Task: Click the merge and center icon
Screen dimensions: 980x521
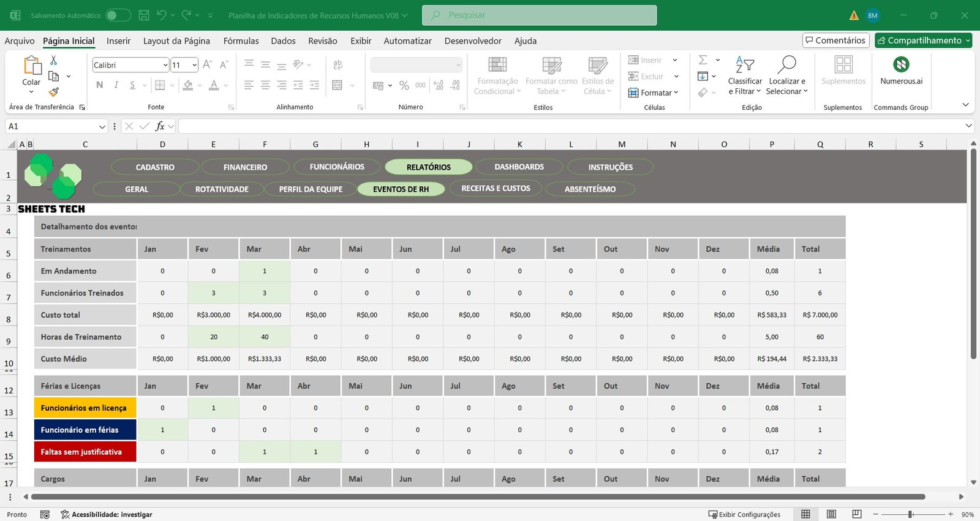Action: click(337, 85)
